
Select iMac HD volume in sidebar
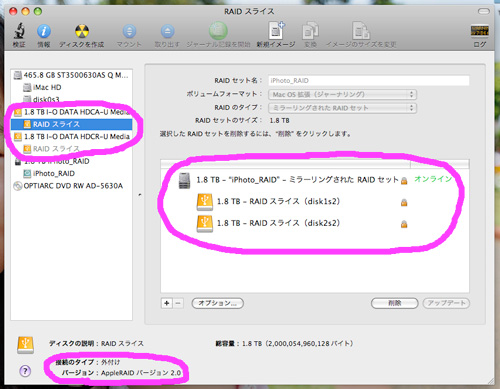pos(71,87)
